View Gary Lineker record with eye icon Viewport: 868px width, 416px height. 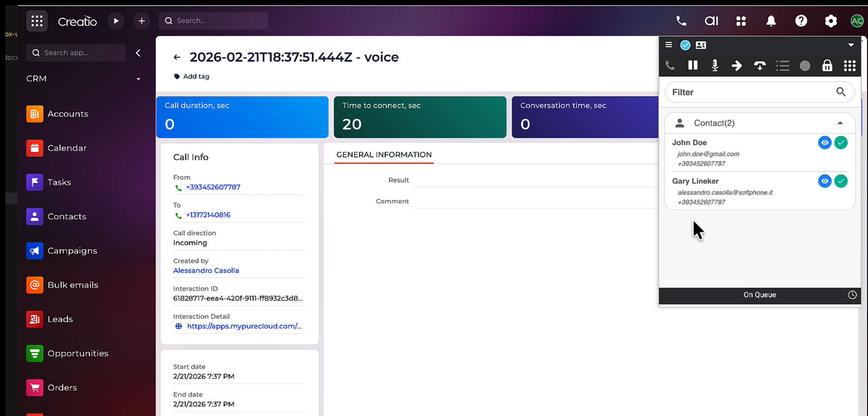coord(825,181)
